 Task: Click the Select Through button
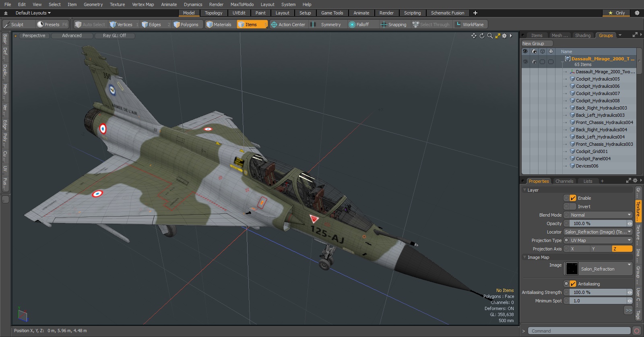[431, 25]
